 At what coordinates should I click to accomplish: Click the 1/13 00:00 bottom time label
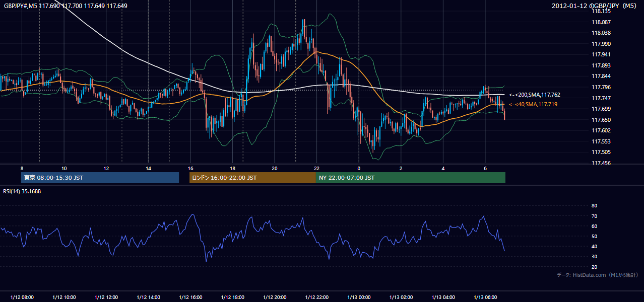coord(359,297)
